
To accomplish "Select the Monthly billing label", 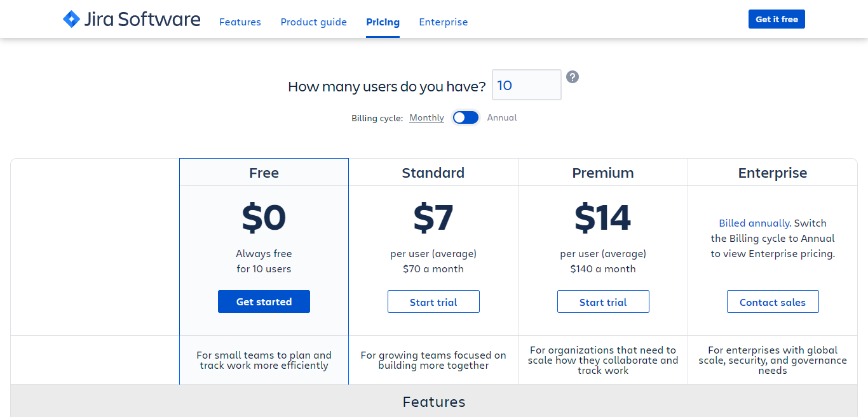I will [426, 117].
